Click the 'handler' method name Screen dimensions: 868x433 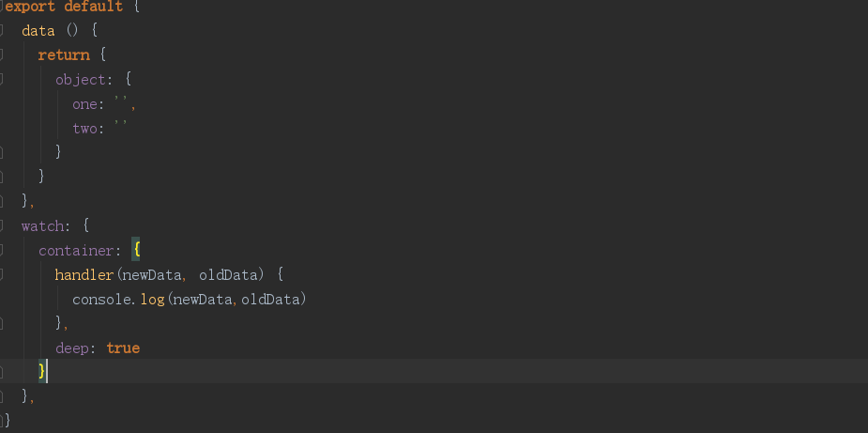84,275
